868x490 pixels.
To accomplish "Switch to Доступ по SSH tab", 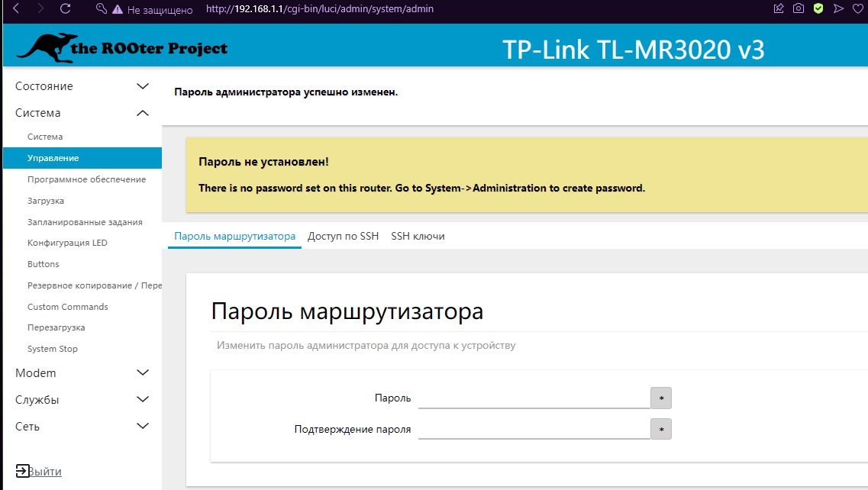I will (344, 236).
